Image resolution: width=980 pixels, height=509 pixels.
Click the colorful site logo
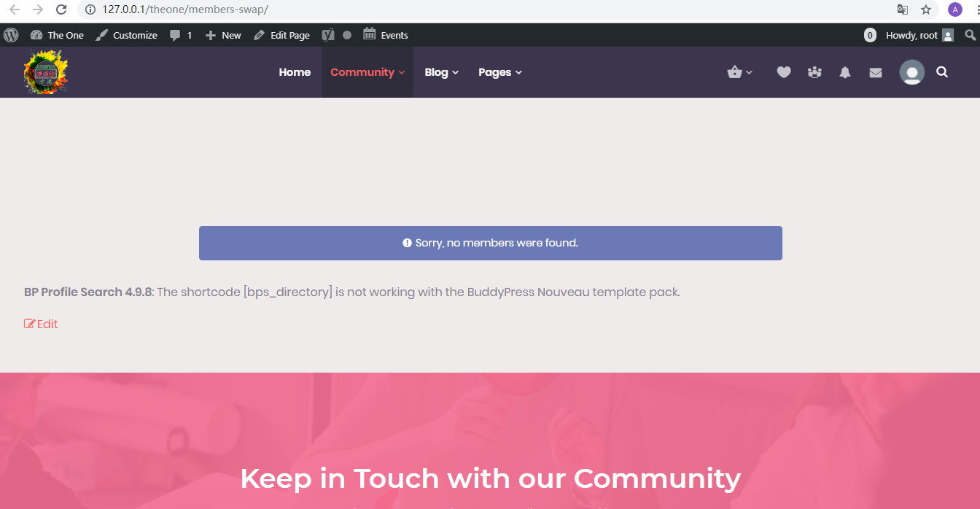coord(45,72)
